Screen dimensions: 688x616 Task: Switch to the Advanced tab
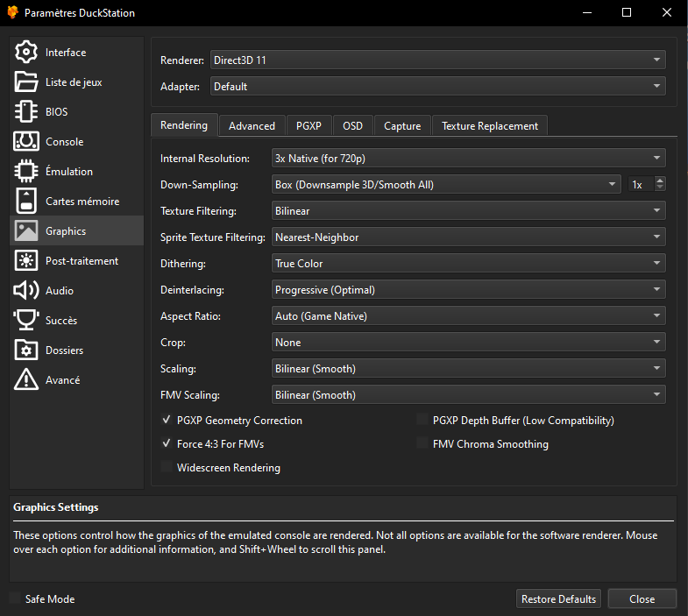pos(252,126)
